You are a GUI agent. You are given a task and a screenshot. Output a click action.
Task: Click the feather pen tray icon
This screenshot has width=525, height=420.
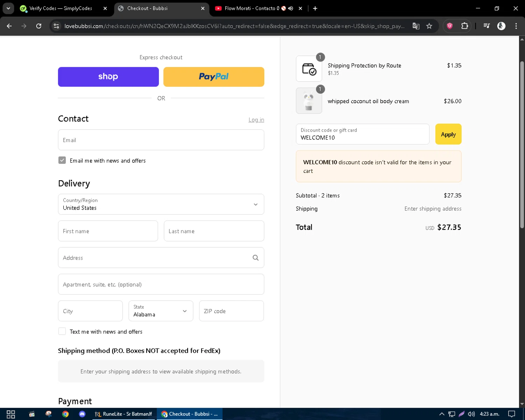tap(462, 414)
